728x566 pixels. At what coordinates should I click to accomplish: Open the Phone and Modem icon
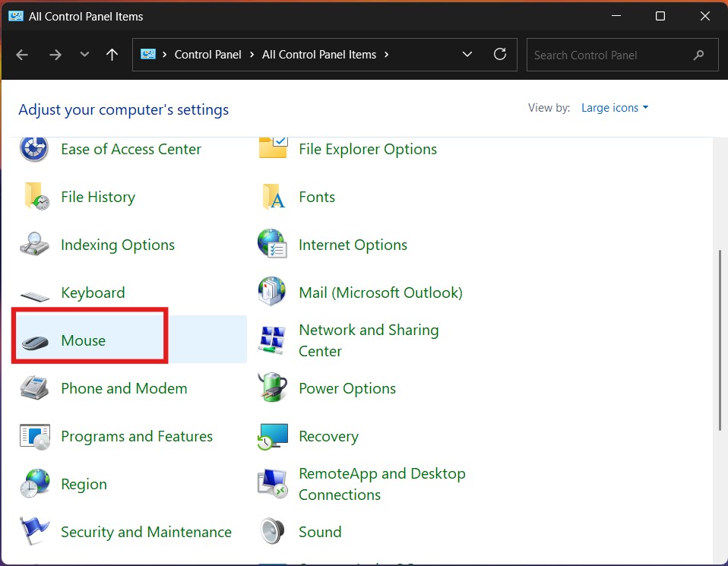pos(34,387)
